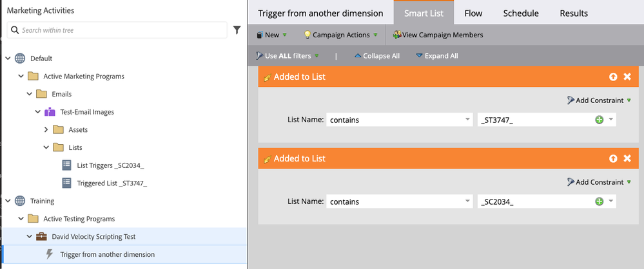
Task: Open the Use ALL filters menu
Action: click(287, 56)
